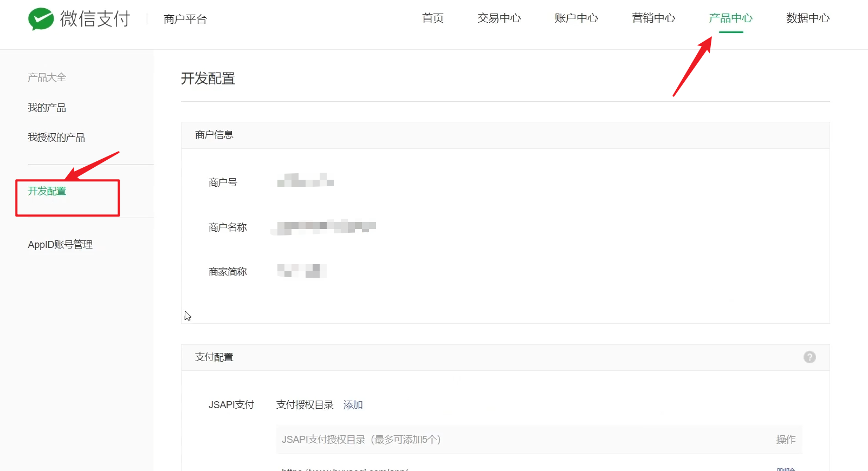The height and width of the screenshot is (471, 868).
Task: Click the 商户名称 label
Action: click(228, 227)
